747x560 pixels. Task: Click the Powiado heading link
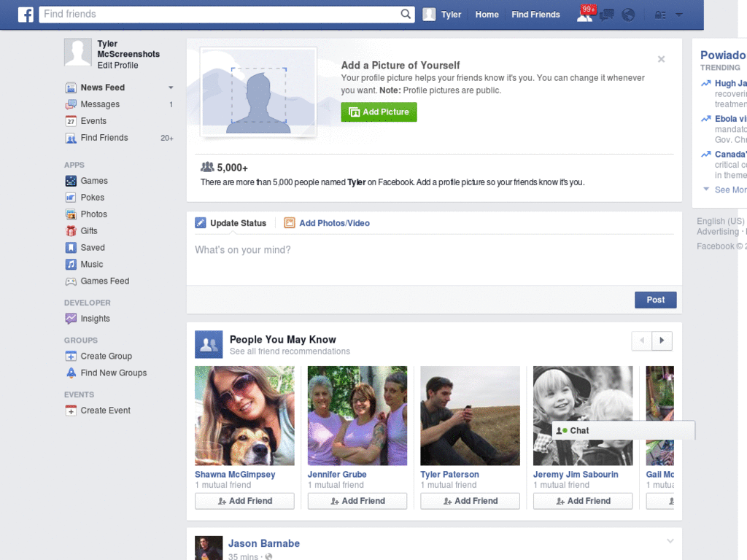(x=723, y=55)
